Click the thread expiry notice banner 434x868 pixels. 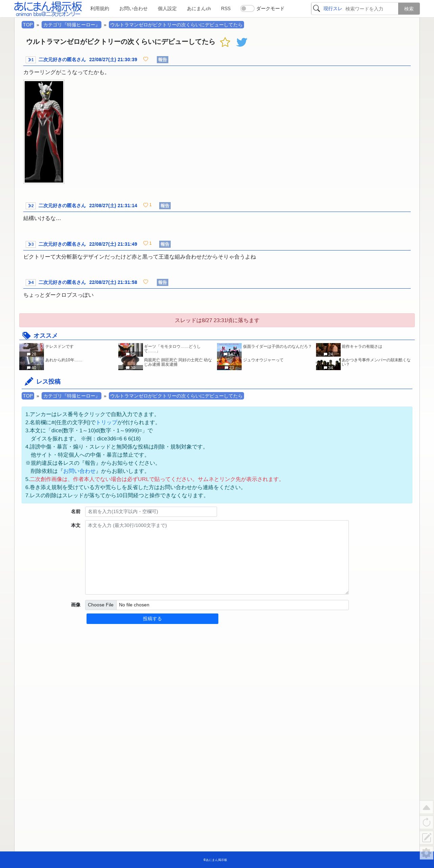point(217,320)
